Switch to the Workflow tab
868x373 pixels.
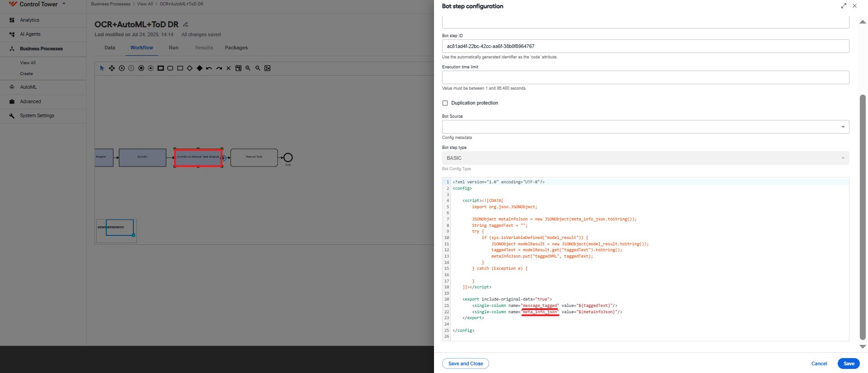tap(142, 48)
